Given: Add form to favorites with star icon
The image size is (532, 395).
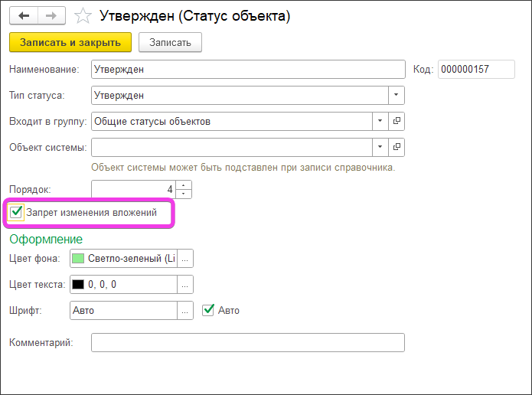Looking at the screenshot, I should pyautogui.click(x=85, y=15).
